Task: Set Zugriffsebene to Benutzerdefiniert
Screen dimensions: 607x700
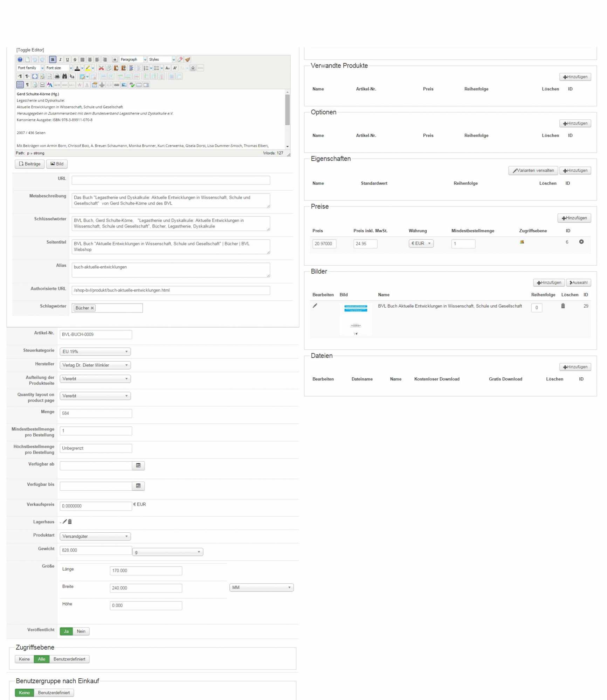Action: coord(69,659)
